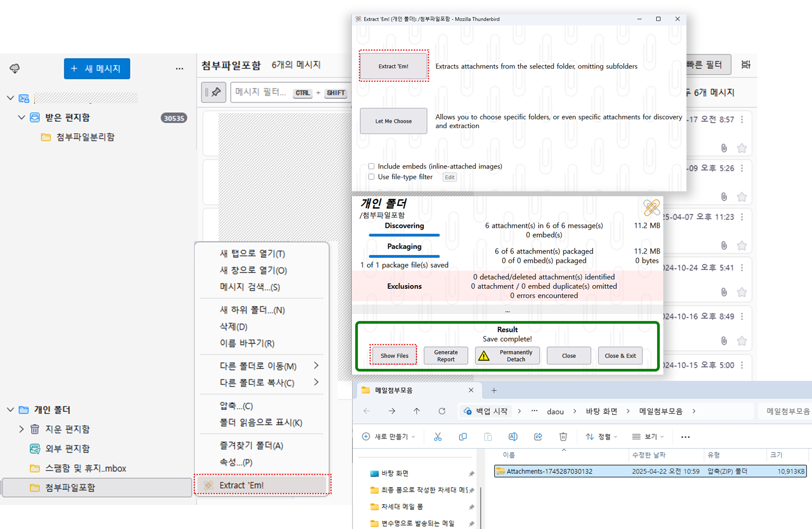Viewport: 812px width, 529px height.
Task: Choose 압축...(C) from the context menu
Action: pos(236,406)
